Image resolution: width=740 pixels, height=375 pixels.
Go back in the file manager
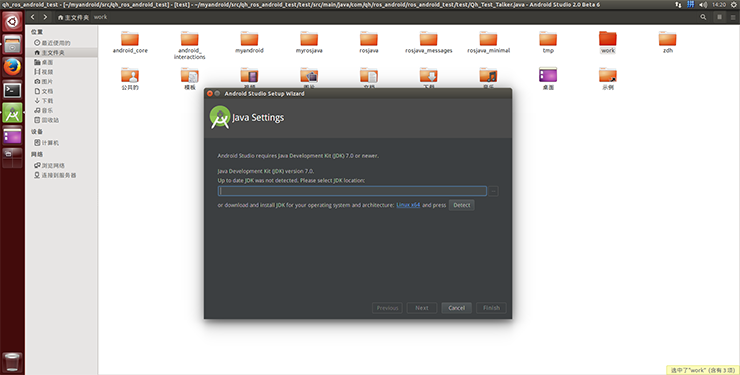point(33,17)
